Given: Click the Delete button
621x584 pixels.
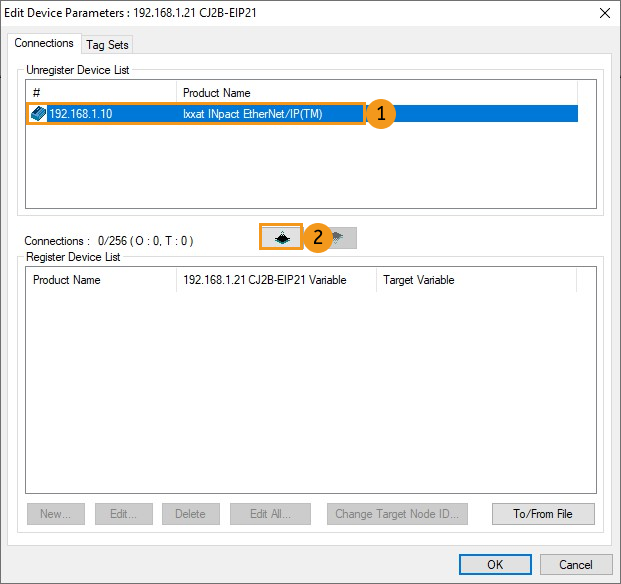Looking at the screenshot, I should click(x=190, y=514).
